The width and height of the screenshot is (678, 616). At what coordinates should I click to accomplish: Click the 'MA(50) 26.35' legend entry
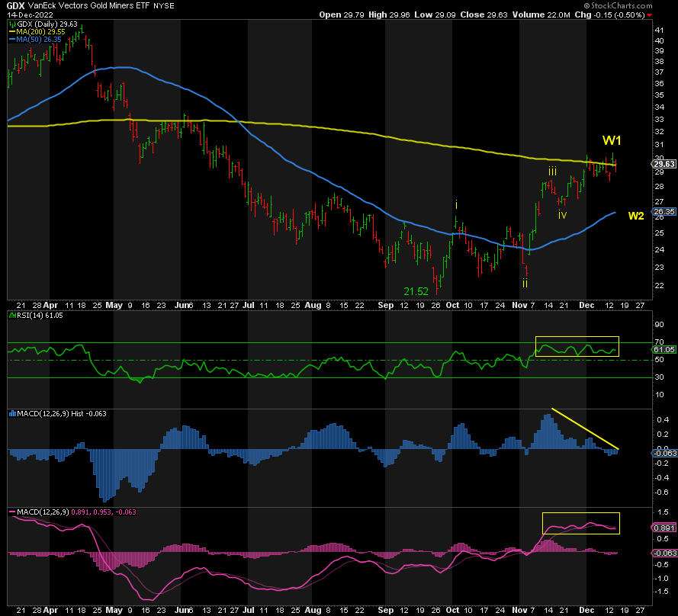pyautogui.click(x=40, y=40)
